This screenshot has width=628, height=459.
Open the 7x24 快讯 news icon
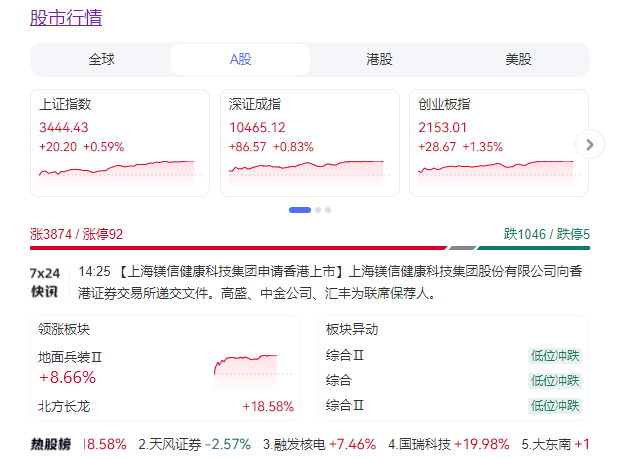click(46, 282)
